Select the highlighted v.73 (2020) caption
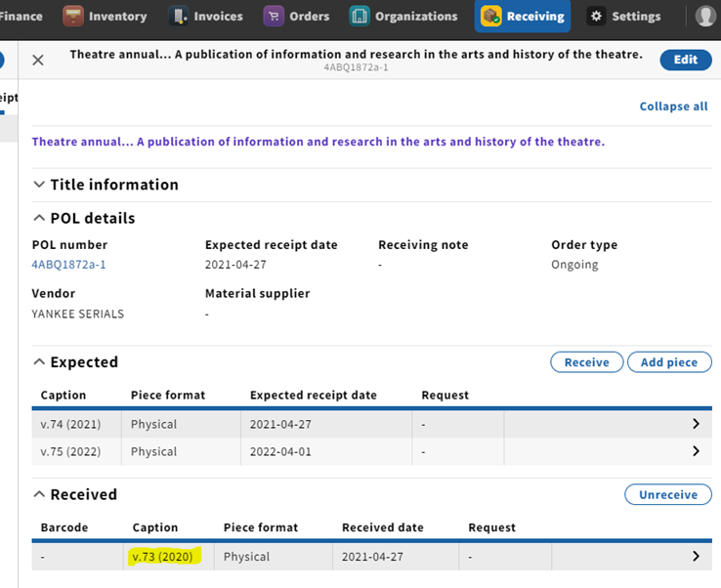This screenshot has width=721, height=588. [x=163, y=557]
